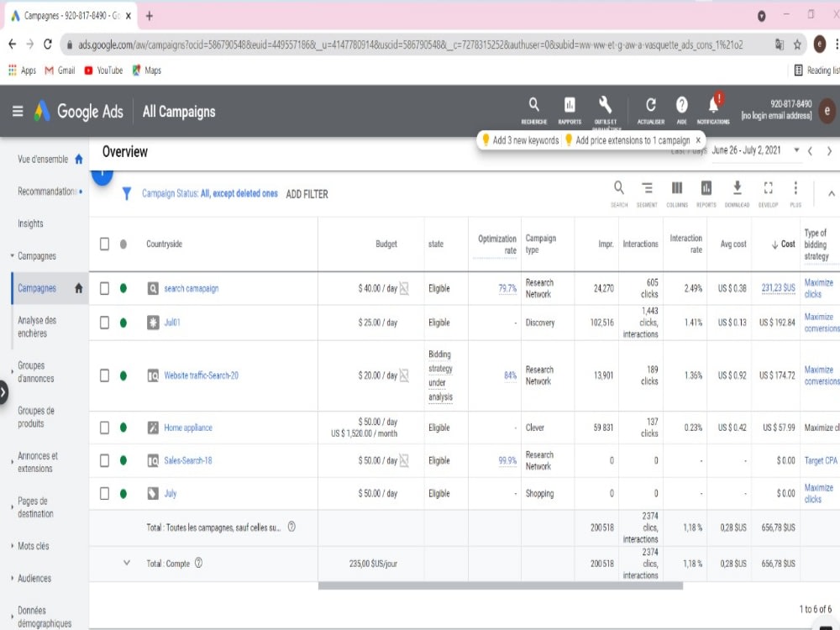Screen dimensions: 840x630
Task: Open the YouTube bookmark
Action: (x=103, y=71)
